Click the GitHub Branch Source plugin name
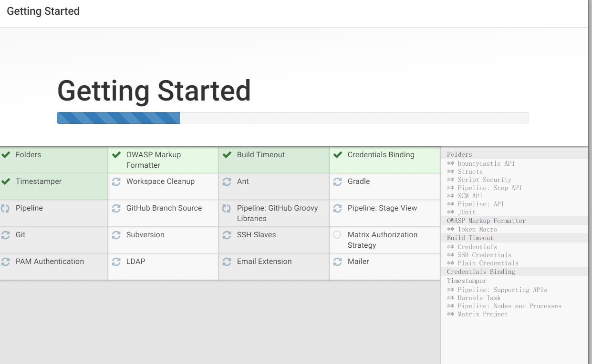The image size is (592, 364). point(164,208)
